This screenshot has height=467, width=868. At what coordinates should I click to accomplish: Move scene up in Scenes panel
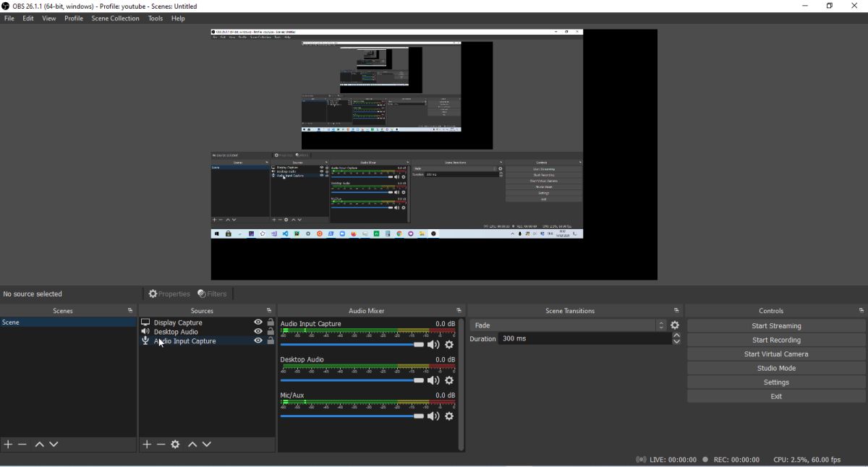click(x=40, y=445)
